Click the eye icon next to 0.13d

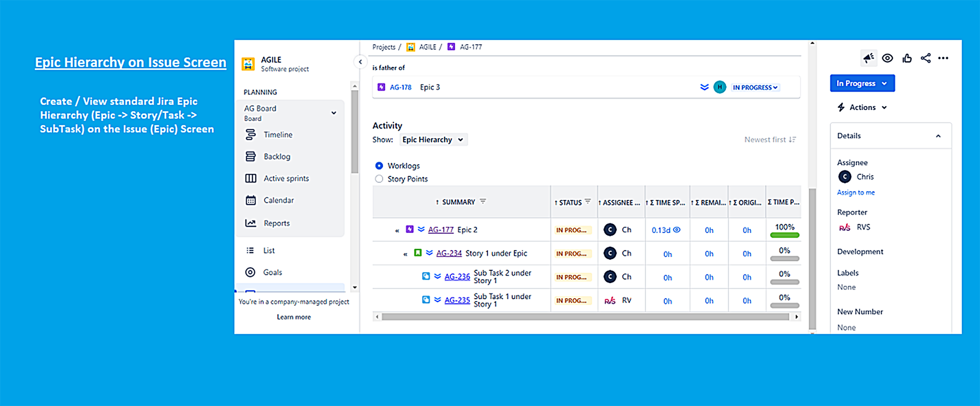677,230
